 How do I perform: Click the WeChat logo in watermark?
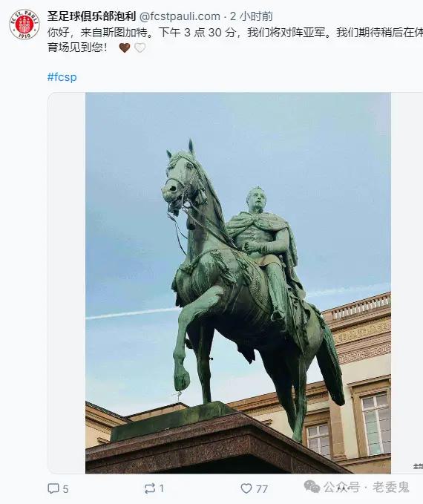tap(312, 487)
